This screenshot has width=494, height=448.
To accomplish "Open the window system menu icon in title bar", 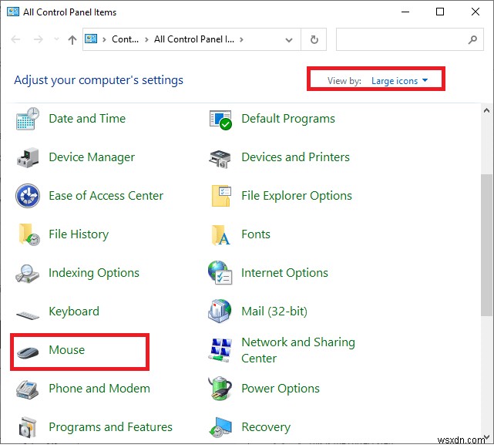I will point(13,12).
